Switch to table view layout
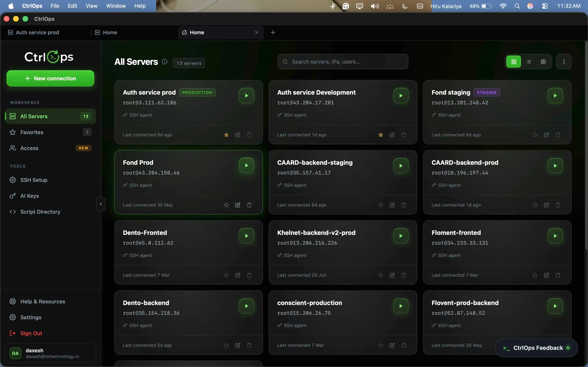Image resolution: width=588 pixels, height=367 pixels. (543, 62)
